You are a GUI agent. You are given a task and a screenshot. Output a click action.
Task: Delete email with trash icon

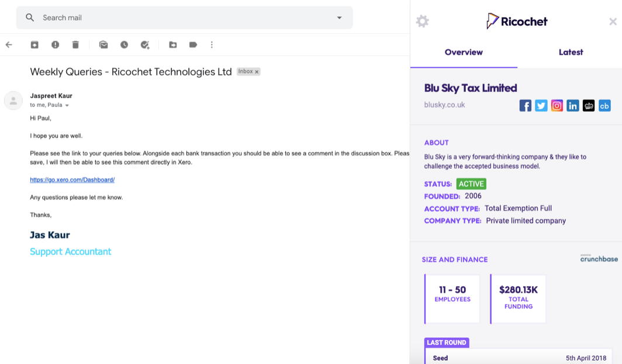point(75,45)
